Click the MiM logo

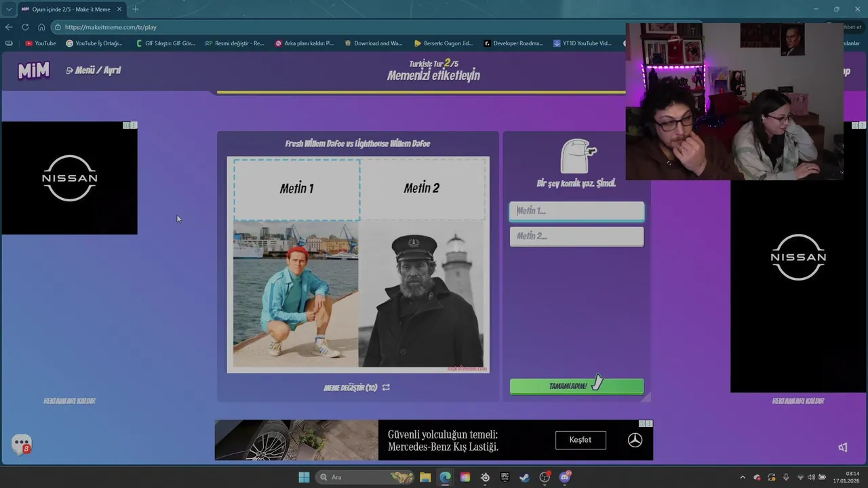click(33, 70)
